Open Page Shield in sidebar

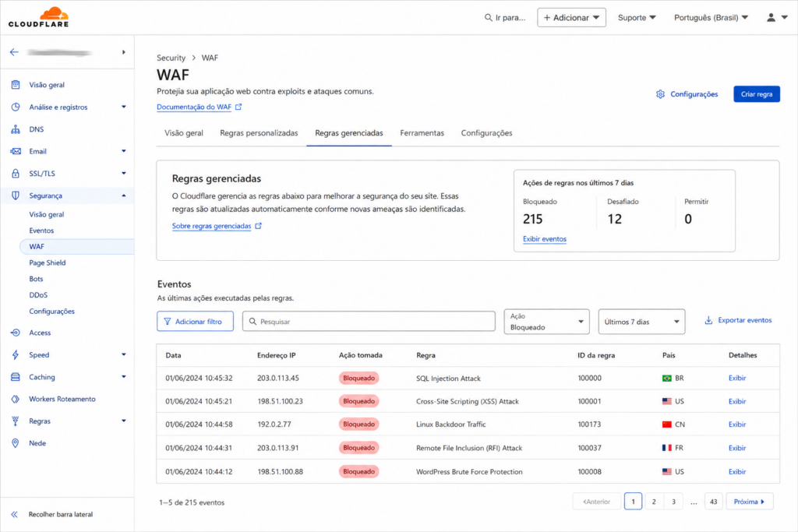coord(48,263)
